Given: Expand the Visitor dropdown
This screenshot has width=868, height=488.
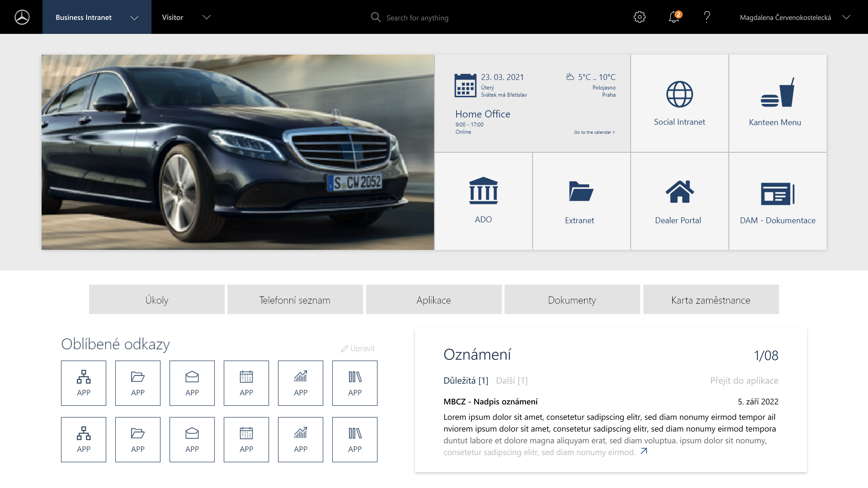Looking at the screenshot, I should 207,17.
